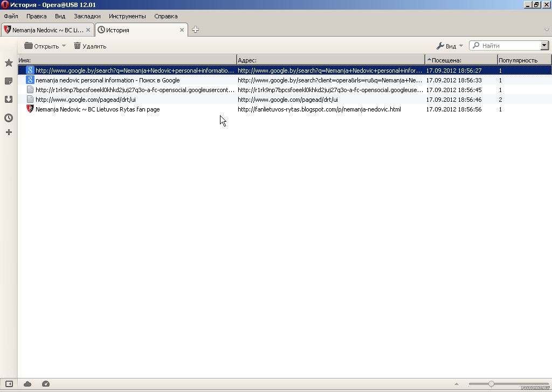Close the Nemanja Nedovic tab
552x392 pixels.
point(88,30)
